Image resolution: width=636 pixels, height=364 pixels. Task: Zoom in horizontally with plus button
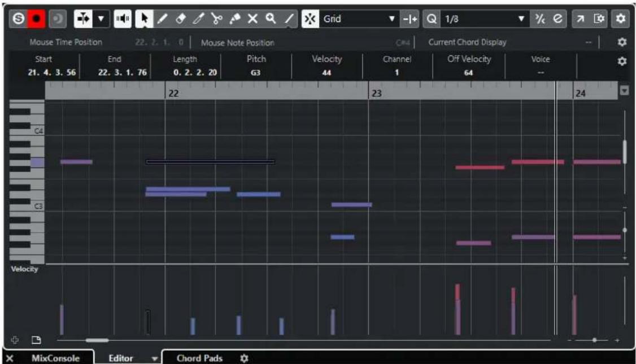click(x=617, y=340)
